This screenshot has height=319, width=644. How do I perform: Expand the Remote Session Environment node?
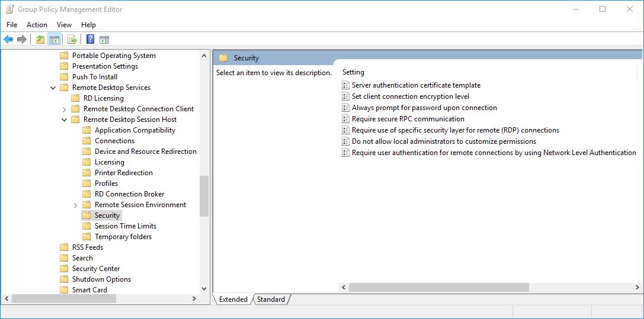[x=75, y=205]
